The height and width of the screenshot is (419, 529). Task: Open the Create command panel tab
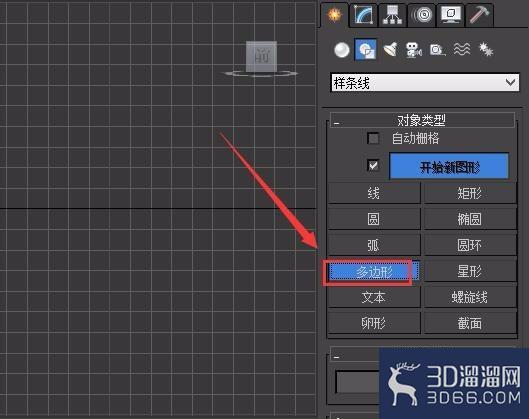(334, 15)
